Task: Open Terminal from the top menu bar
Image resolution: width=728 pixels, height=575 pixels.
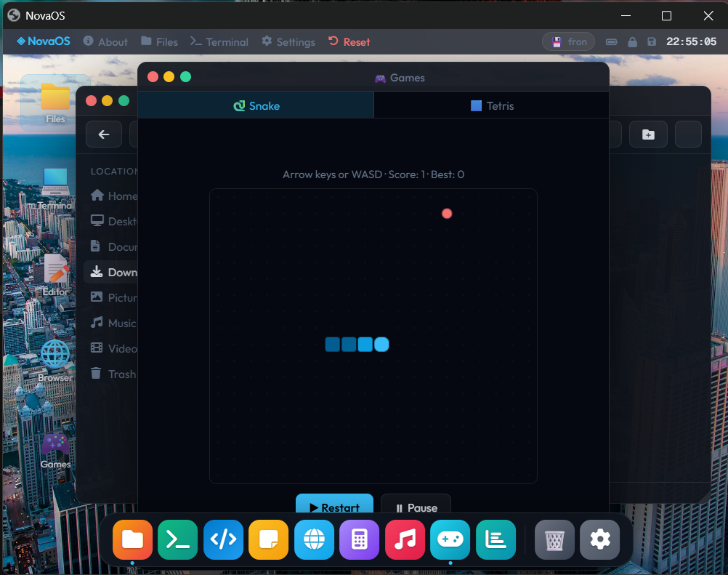Action: 219,42
